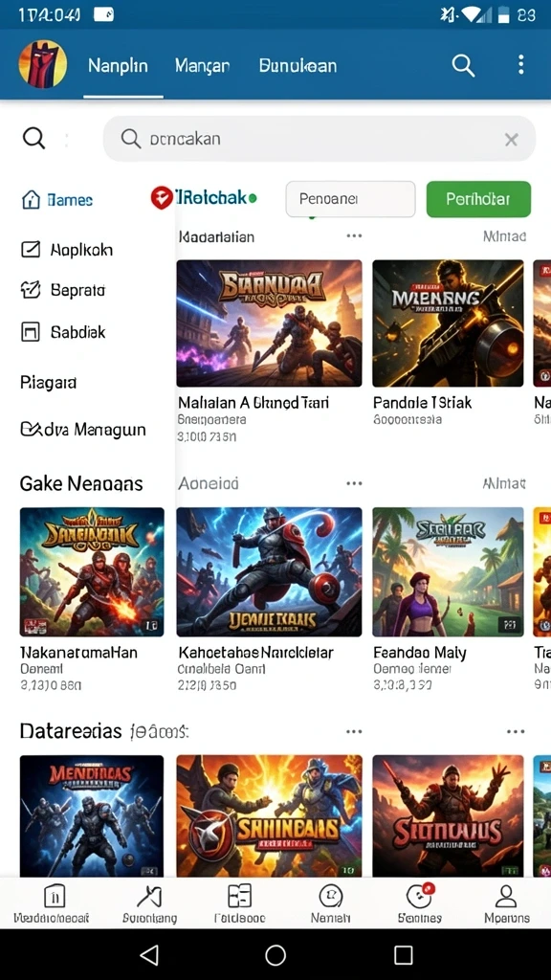Open Beprato in the side menu
Image resolution: width=551 pixels, height=980 pixels.
(x=62, y=291)
